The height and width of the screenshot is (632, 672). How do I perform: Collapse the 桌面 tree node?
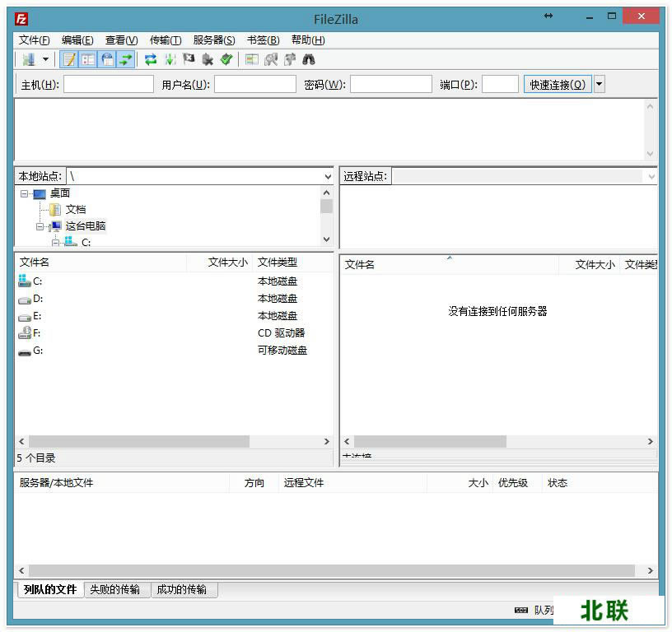click(x=24, y=194)
